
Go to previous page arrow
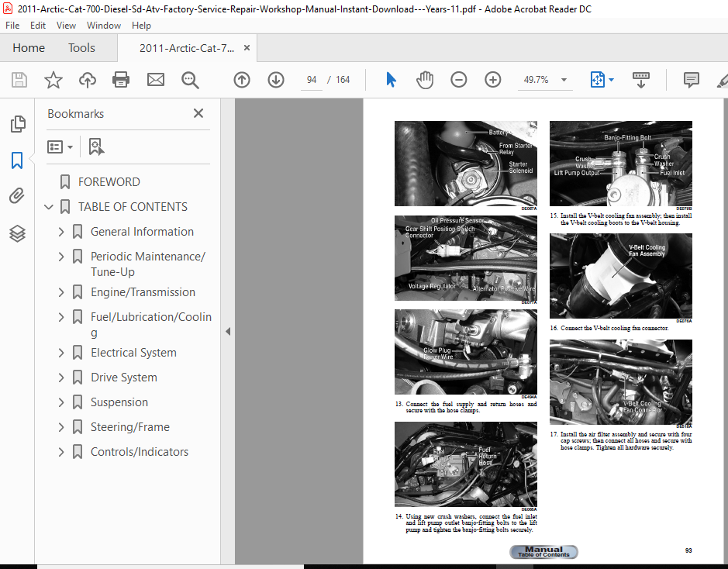pyautogui.click(x=241, y=80)
